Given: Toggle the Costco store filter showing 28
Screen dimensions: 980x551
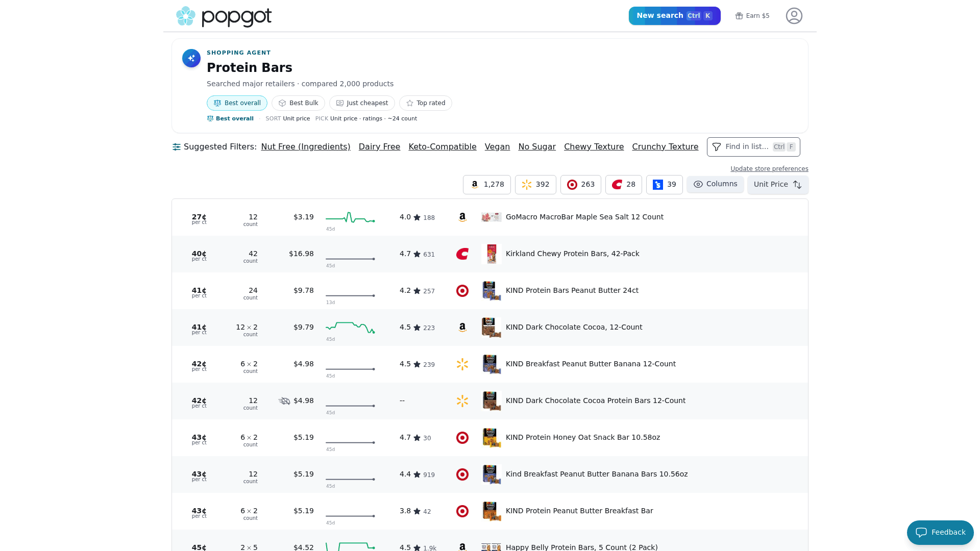Looking at the screenshot, I should [624, 185].
